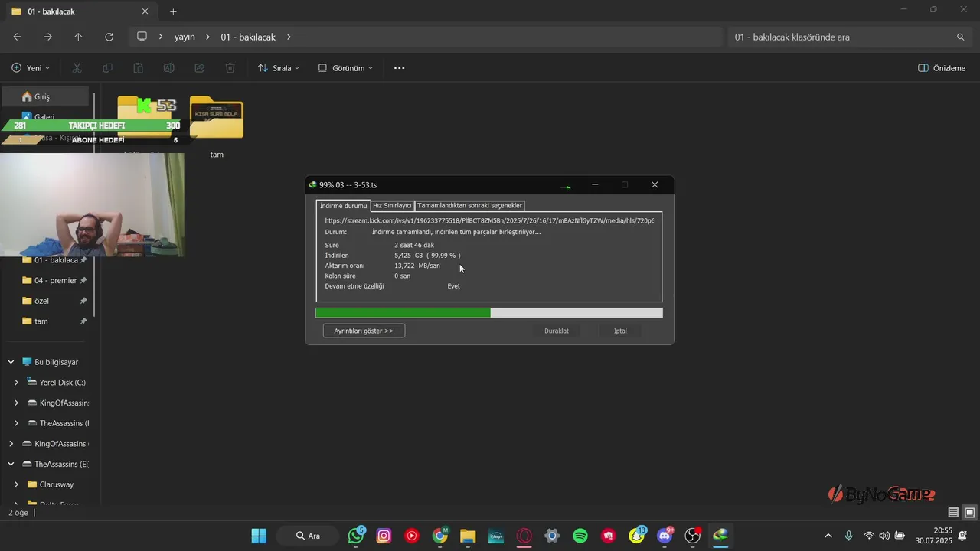This screenshot has height=551, width=980.
Task: Click the download progress bar
Action: point(489,313)
